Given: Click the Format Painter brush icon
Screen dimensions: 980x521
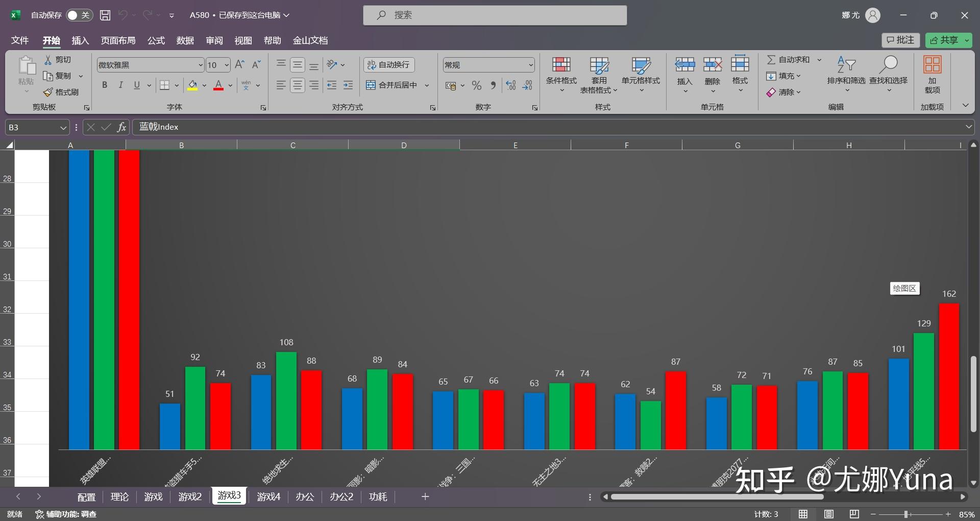Looking at the screenshot, I should coord(48,92).
